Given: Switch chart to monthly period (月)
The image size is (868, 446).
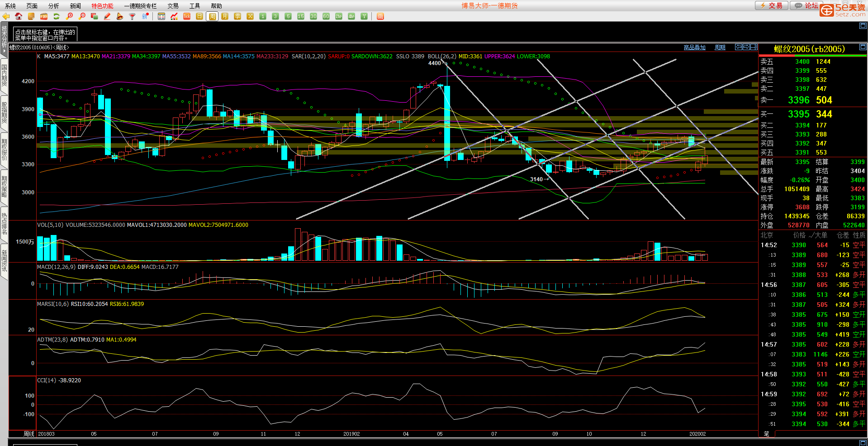Looking at the screenshot, I should 225,16.
